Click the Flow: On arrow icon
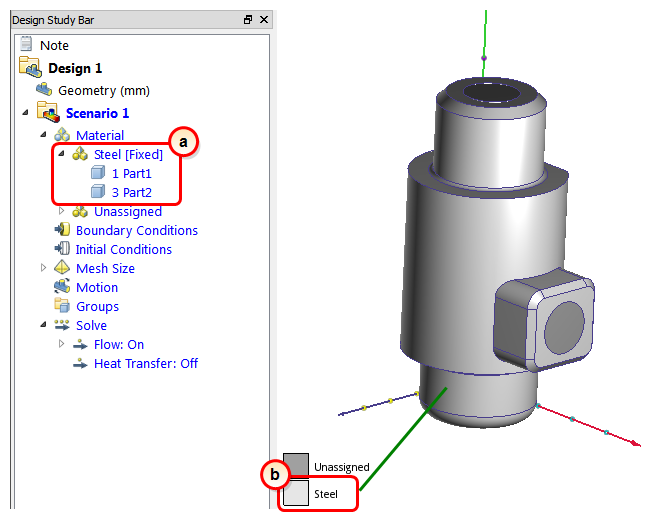Screen dimensions: 668x520 80,344
